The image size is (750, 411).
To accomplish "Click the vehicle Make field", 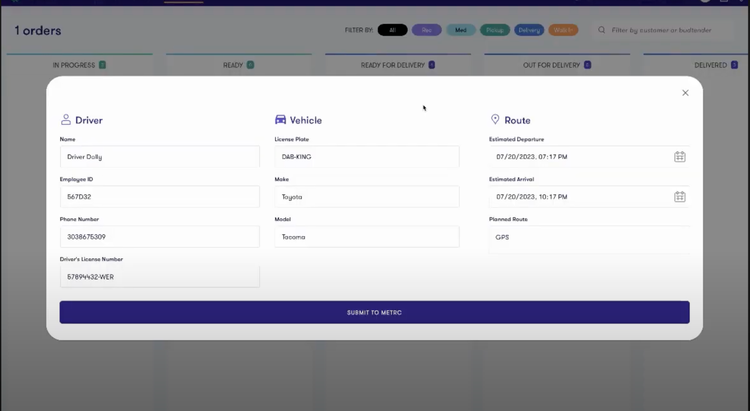I will pyautogui.click(x=366, y=197).
